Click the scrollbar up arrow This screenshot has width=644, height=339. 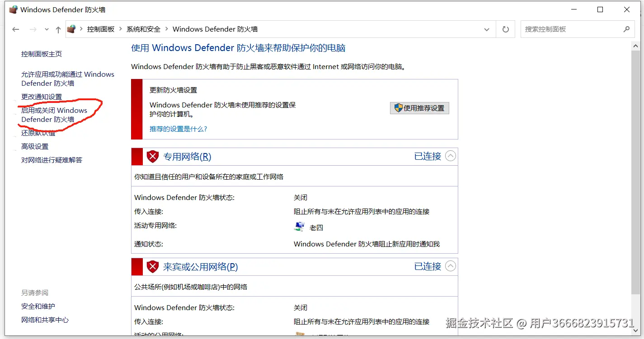click(x=635, y=46)
